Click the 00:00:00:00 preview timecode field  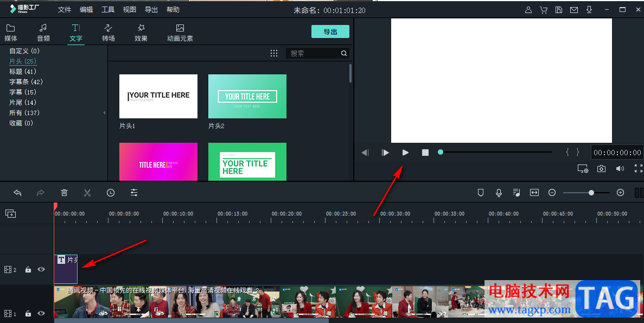(x=617, y=153)
